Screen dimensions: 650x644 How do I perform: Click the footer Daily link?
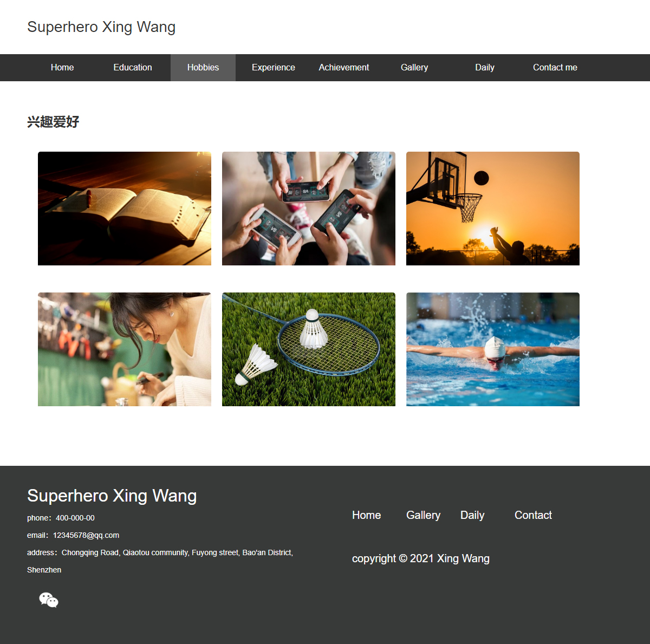pos(472,515)
